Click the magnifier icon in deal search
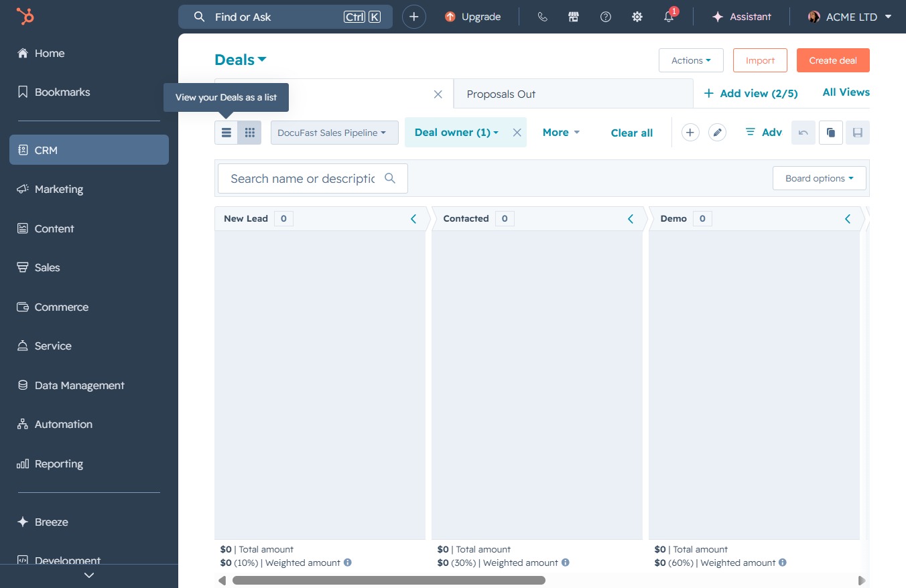 tap(390, 178)
